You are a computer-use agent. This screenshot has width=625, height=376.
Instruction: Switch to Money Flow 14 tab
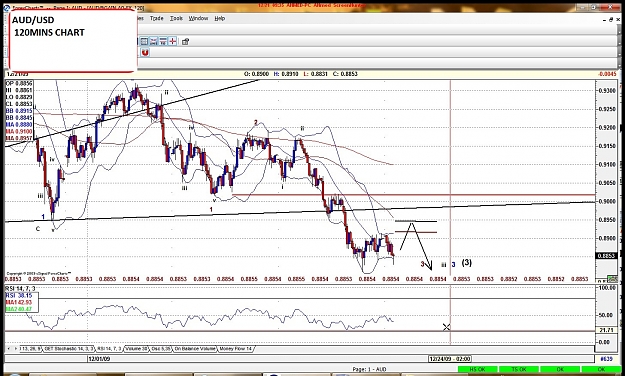pyautogui.click(x=236, y=348)
